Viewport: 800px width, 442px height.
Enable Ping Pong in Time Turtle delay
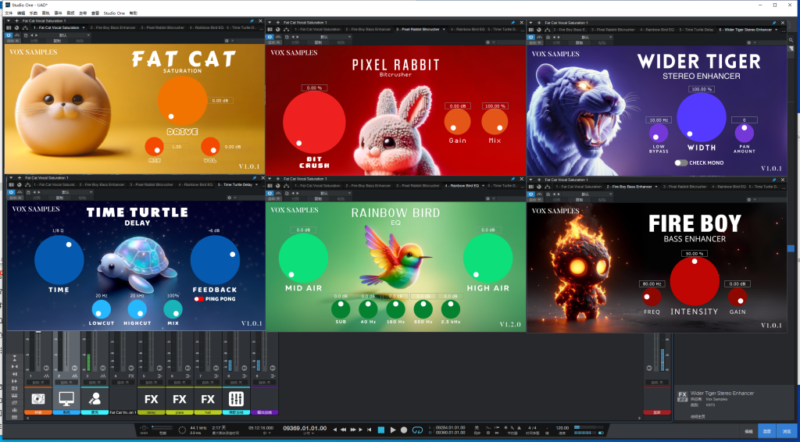(x=199, y=299)
